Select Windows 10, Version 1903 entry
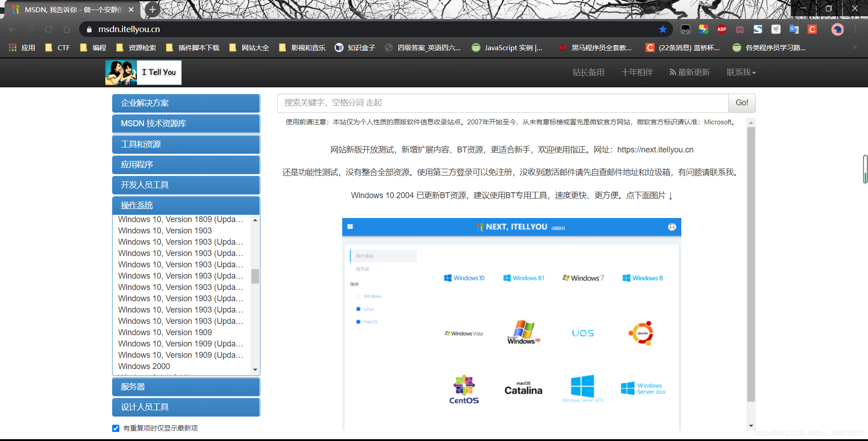The width and height of the screenshot is (868, 441). tap(165, 231)
